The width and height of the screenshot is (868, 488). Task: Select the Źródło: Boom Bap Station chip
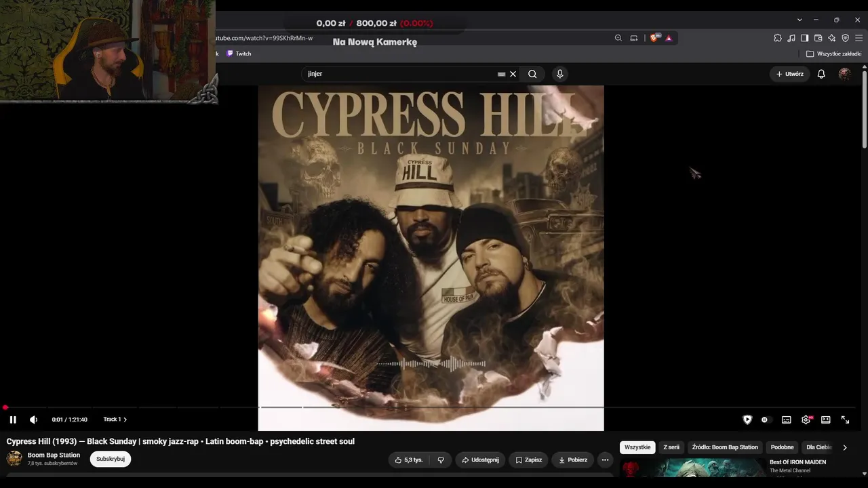click(x=725, y=447)
